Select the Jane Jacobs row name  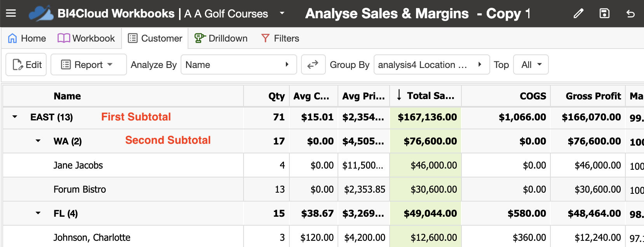click(x=78, y=165)
